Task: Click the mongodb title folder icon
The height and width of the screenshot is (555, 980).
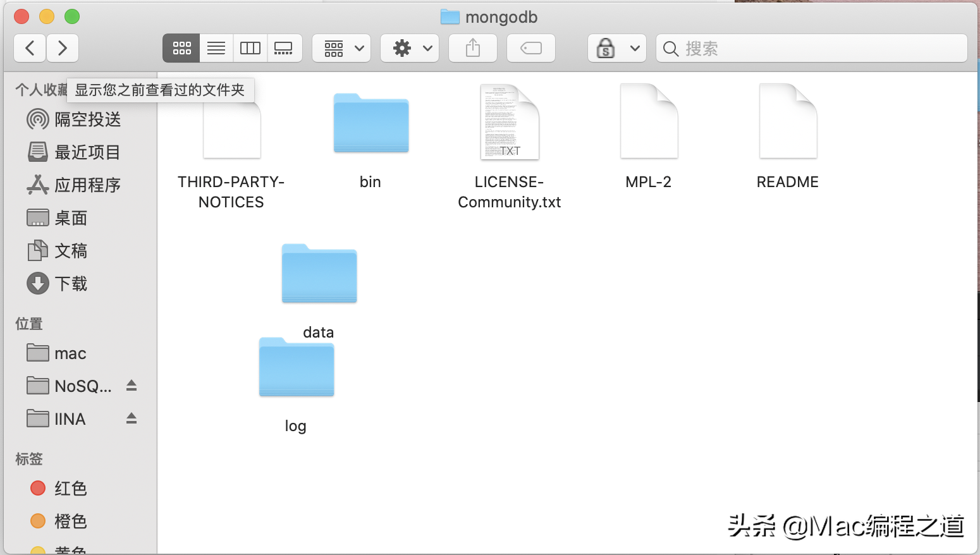Action: [450, 17]
